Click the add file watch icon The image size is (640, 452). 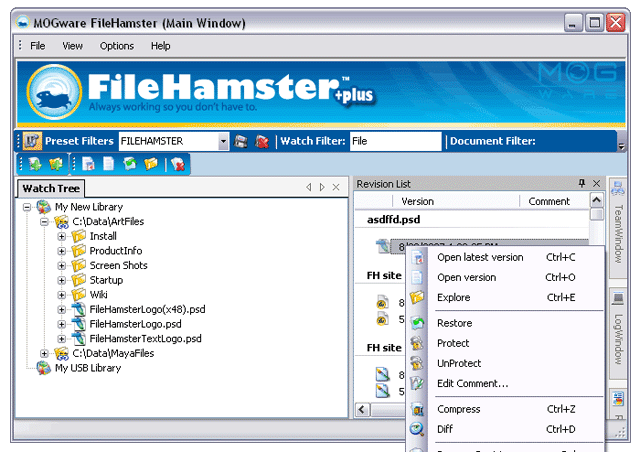[x=35, y=164]
